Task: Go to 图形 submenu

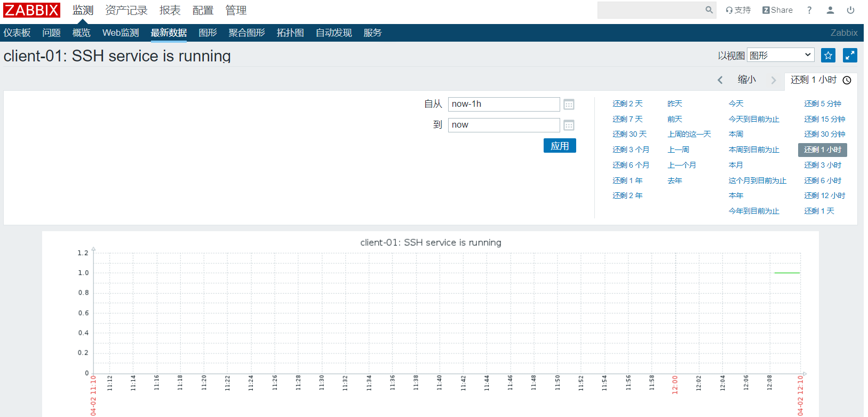Action: click(x=208, y=33)
